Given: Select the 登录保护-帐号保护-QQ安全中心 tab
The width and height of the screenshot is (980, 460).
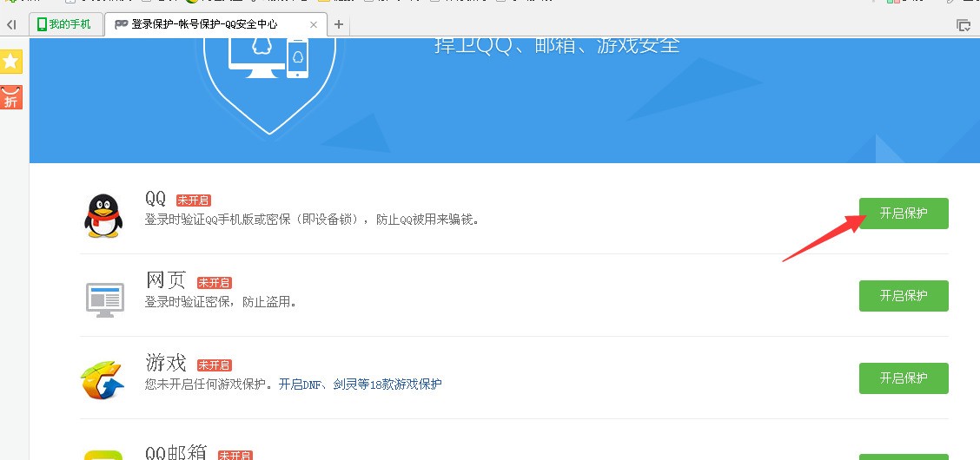Looking at the screenshot, I should [x=216, y=24].
